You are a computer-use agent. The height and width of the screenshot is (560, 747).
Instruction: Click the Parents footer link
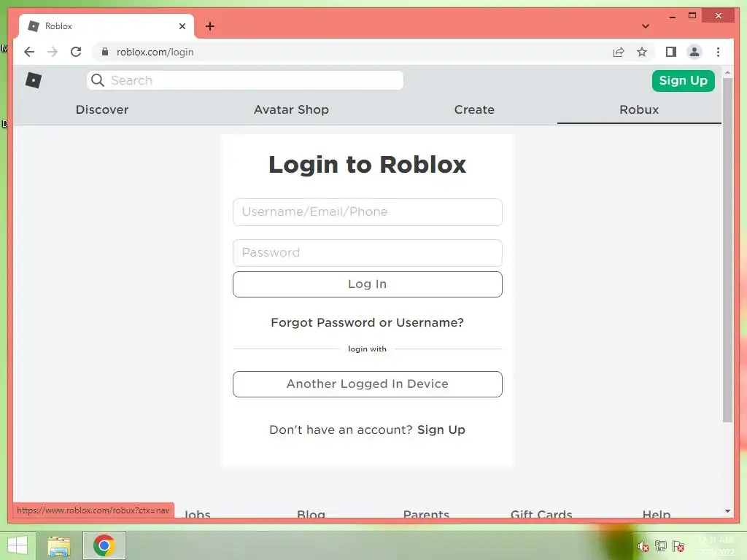pyautogui.click(x=426, y=514)
